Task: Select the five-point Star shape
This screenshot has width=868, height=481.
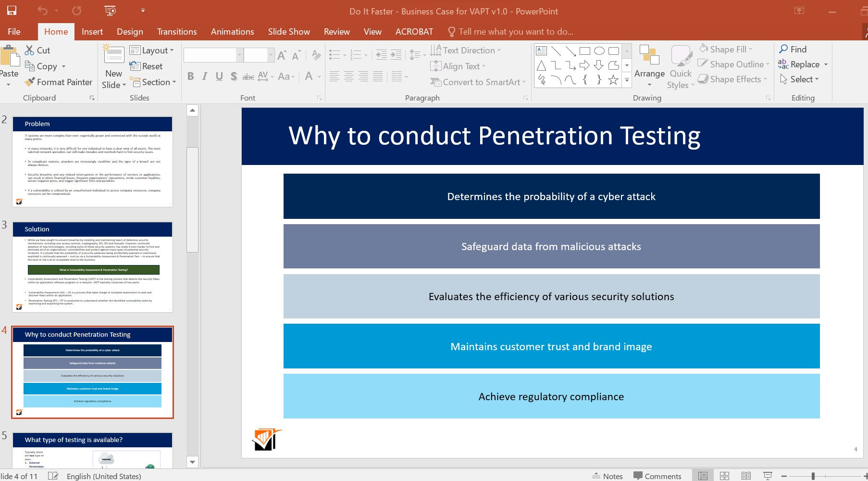Action: (x=613, y=80)
